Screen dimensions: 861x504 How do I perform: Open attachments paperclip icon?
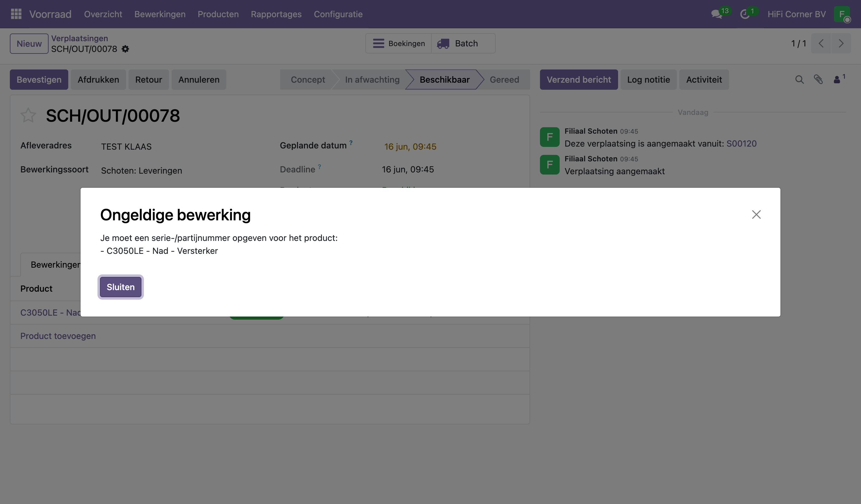pos(818,80)
